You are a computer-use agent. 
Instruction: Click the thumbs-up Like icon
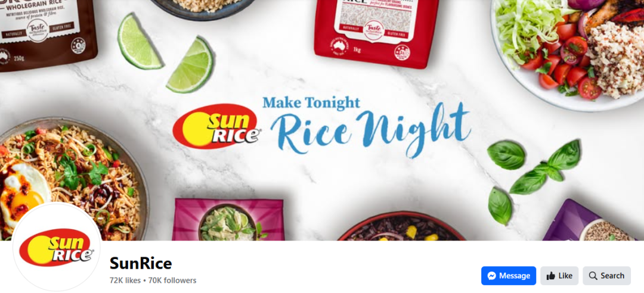[551, 276]
